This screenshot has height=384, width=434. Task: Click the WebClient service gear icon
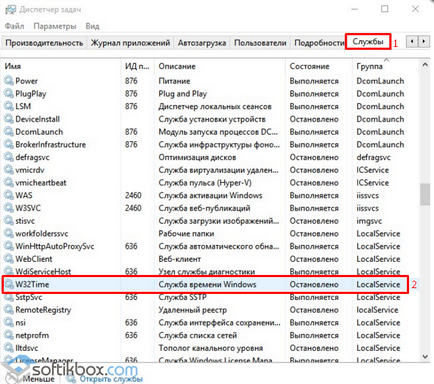point(8,259)
